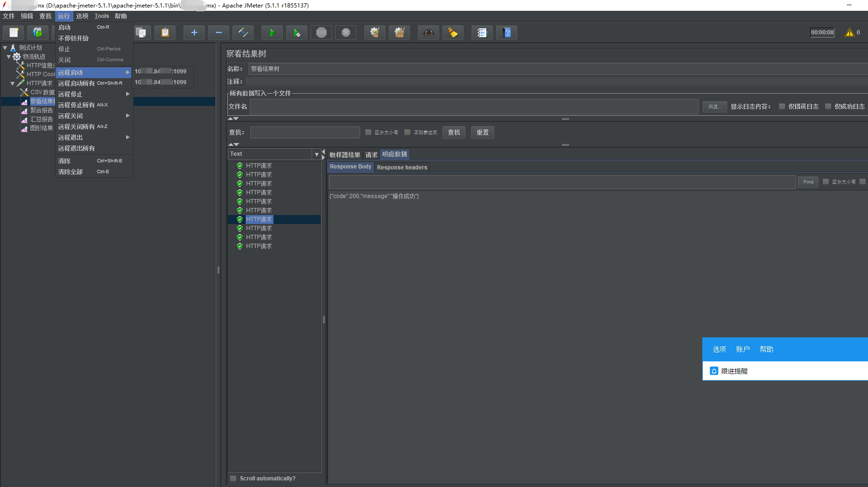
Task: Click the 图形结果 listener icon
Action: click(24, 128)
